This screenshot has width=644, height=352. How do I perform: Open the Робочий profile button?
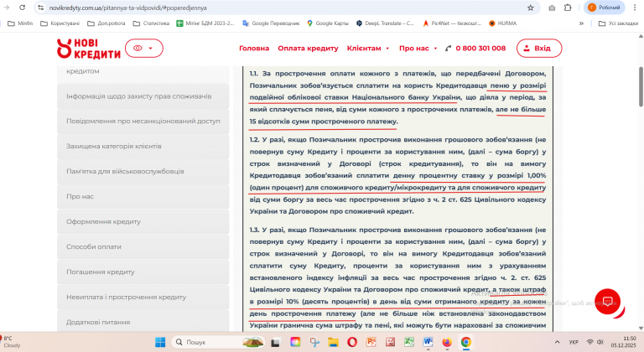point(604,8)
